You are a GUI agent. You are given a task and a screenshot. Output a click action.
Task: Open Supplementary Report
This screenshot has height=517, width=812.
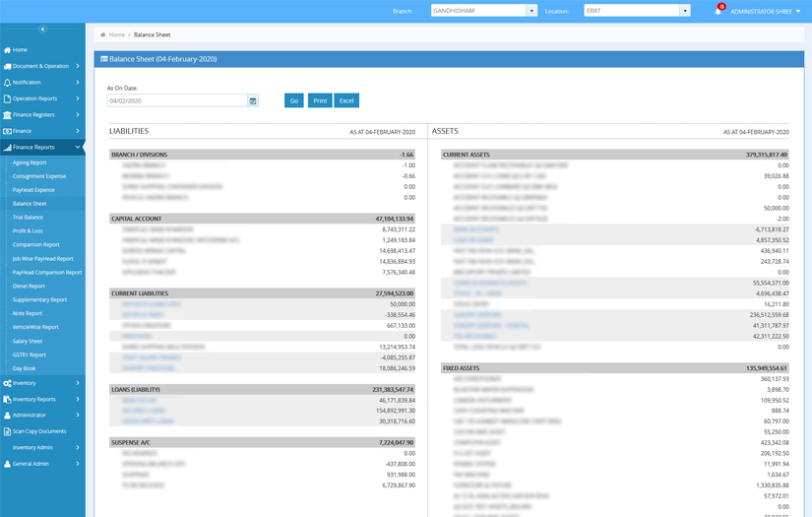[x=40, y=300]
